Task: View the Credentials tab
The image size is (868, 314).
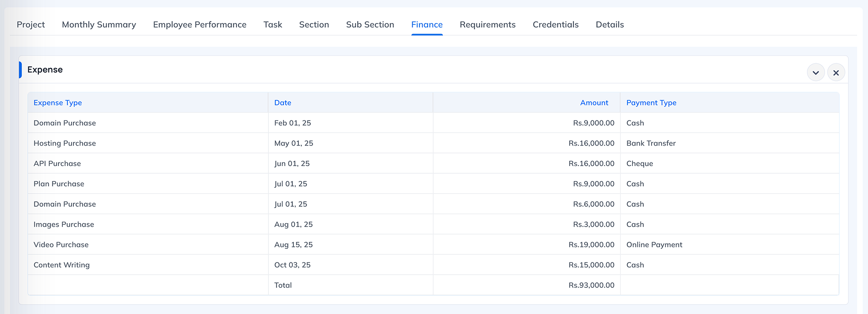Action: [x=555, y=24]
